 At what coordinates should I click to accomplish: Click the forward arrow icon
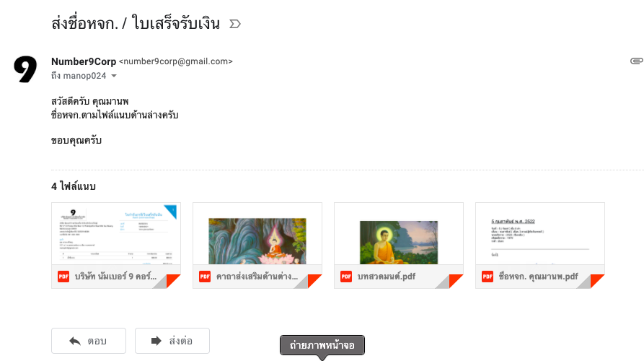click(x=156, y=341)
